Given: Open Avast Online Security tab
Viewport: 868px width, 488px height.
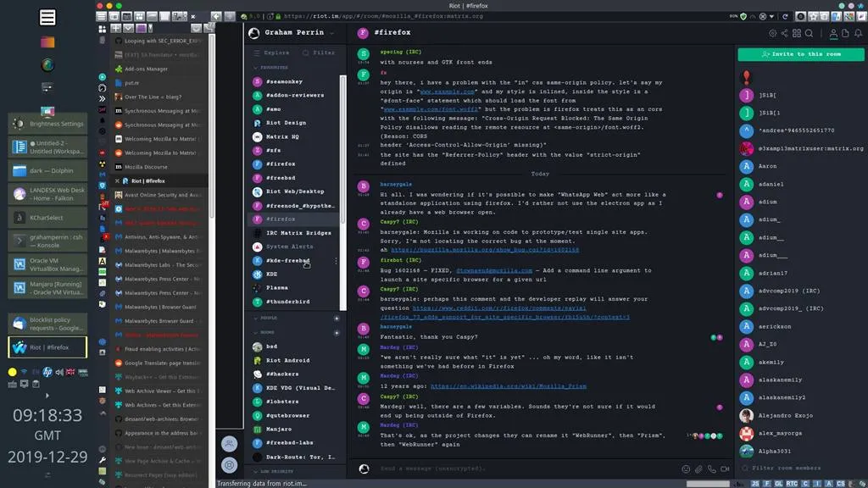Looking at the screenshot, I should pos(159,195).
